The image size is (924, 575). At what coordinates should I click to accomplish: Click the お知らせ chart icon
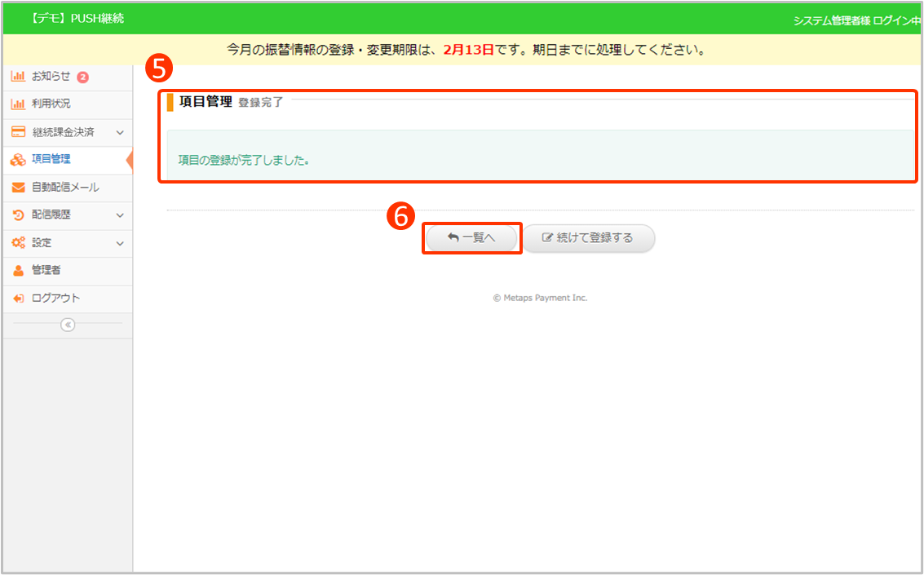tap(18, 77)
